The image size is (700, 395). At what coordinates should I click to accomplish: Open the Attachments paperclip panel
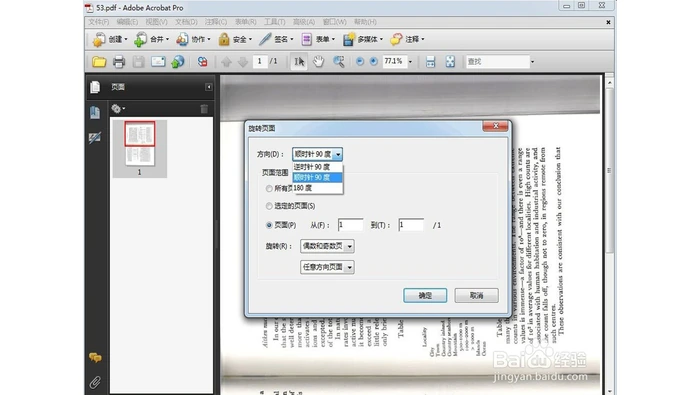(95, 382)
